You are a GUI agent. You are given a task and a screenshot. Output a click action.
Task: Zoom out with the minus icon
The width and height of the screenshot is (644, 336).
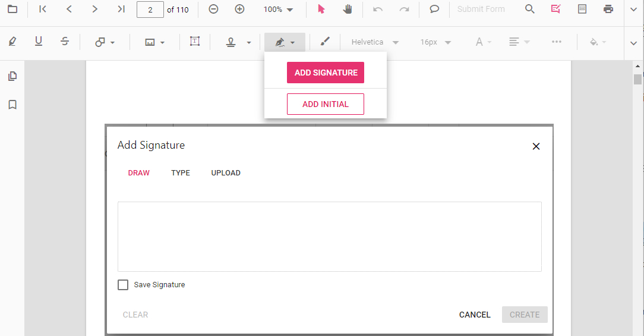213,9
